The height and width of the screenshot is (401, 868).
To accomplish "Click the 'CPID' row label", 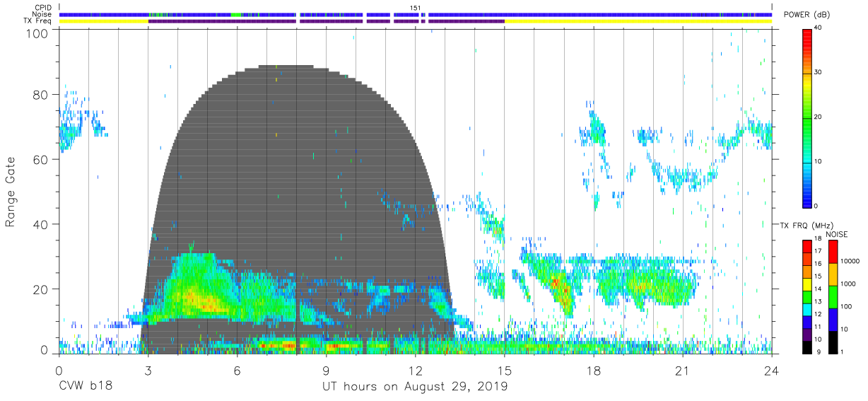I will (43, 8).
